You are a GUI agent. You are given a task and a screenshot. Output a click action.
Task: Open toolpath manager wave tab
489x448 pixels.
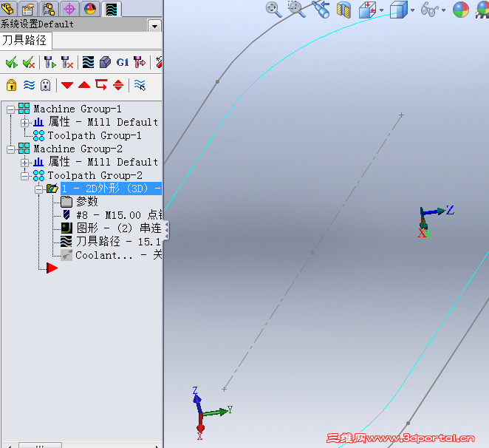pos(112,9)
